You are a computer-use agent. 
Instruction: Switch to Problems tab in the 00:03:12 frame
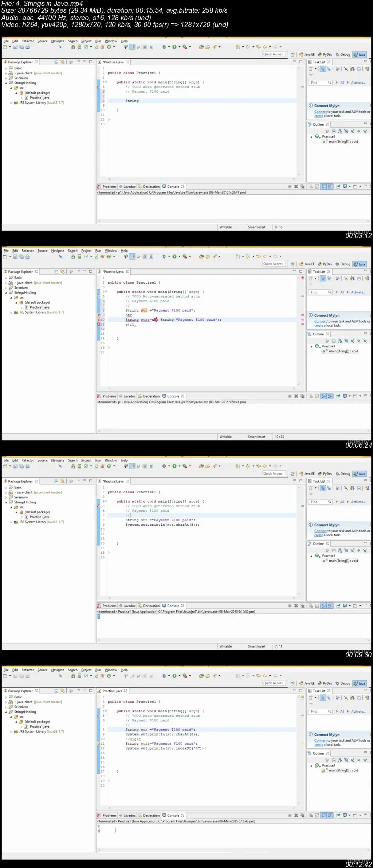coord(107,187)
